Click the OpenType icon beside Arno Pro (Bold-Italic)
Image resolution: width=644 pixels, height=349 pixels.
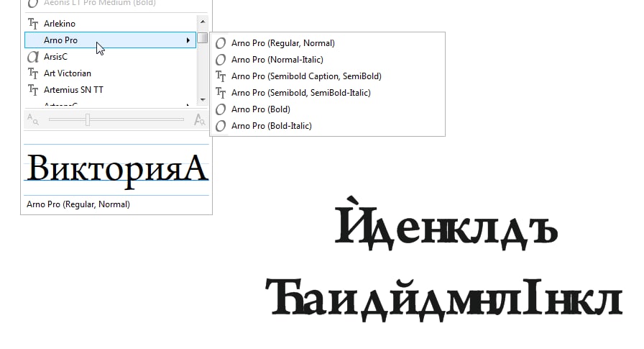(x=221, y=126)
